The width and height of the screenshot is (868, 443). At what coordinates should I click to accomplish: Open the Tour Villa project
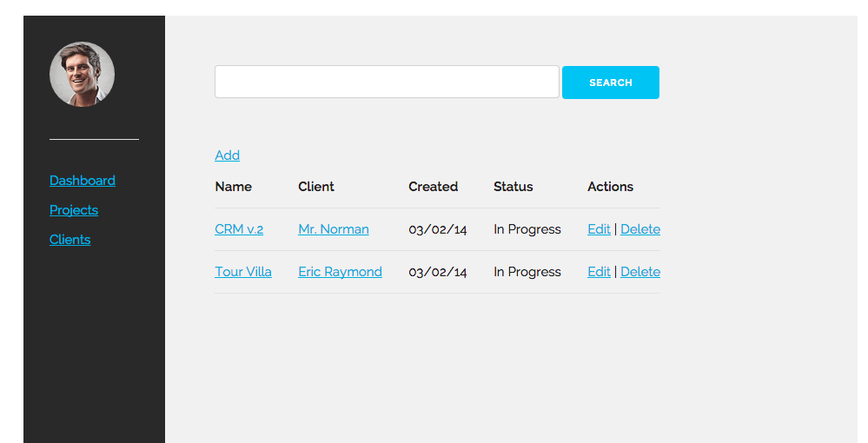pos(243,272)
